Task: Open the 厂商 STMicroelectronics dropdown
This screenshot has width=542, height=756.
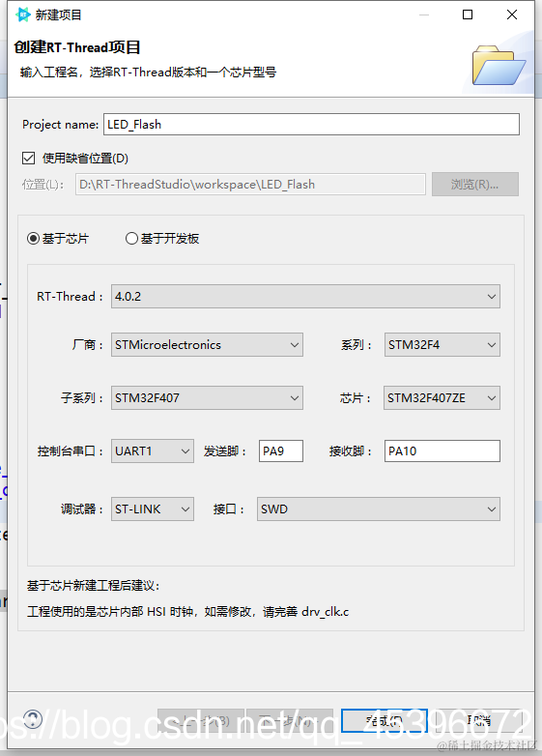Action: pos(207,345)
